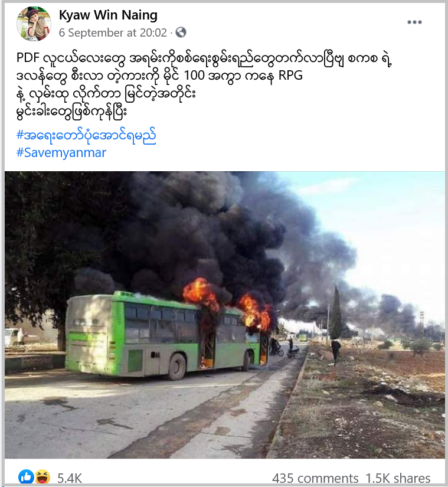Click the first line of post text starting PDF
Viewport: 448px width, 487px height.
(204, 59)
